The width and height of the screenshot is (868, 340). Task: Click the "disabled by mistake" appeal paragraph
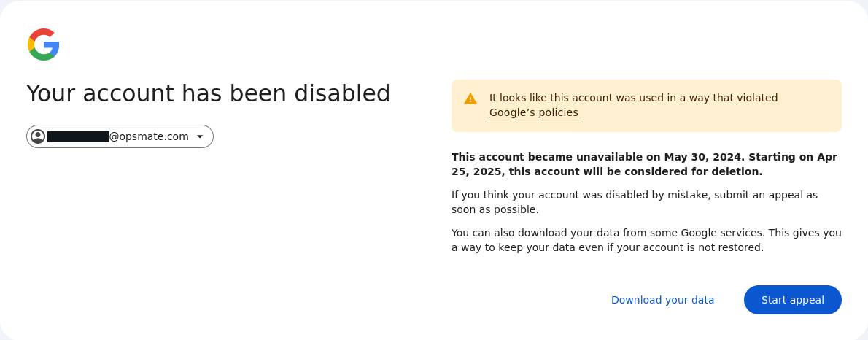[634, 195]
